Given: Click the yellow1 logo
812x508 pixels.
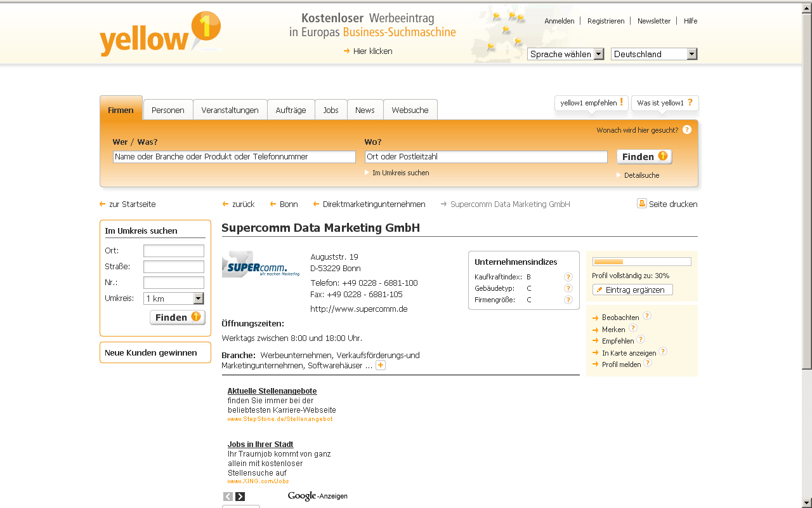Looking at the screenshot, I should tap(160, 35).
